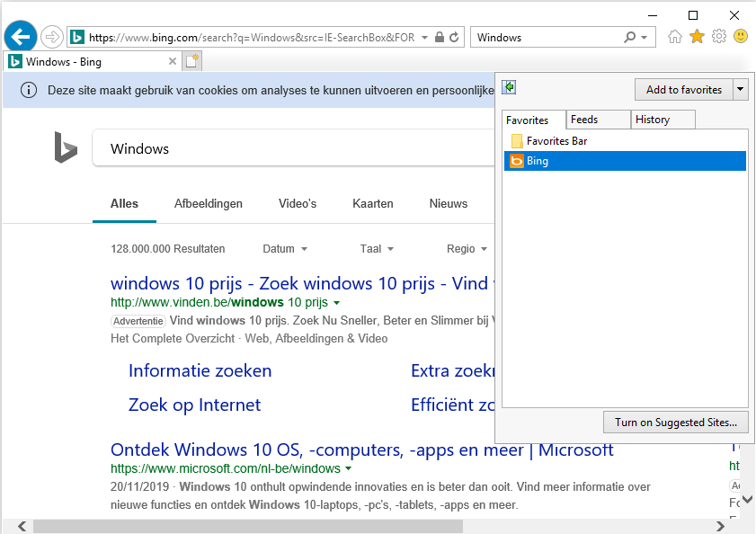
Task: Expand the Taal filter
Action: click(377, 249)
